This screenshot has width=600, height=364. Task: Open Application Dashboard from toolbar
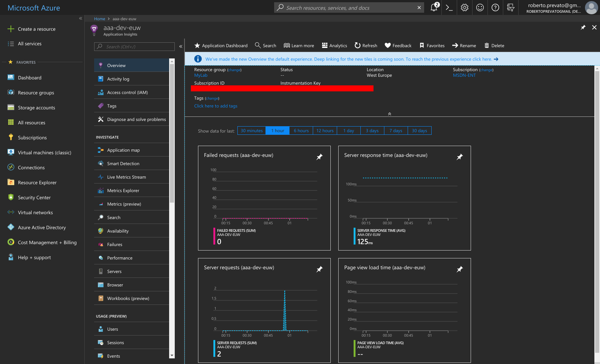click(x=221, y=46)
